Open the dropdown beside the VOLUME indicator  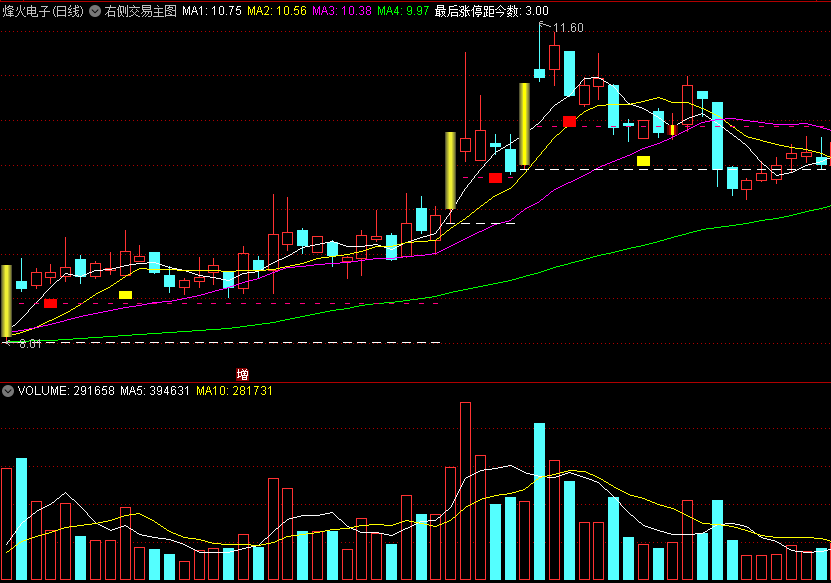[8, 391]
